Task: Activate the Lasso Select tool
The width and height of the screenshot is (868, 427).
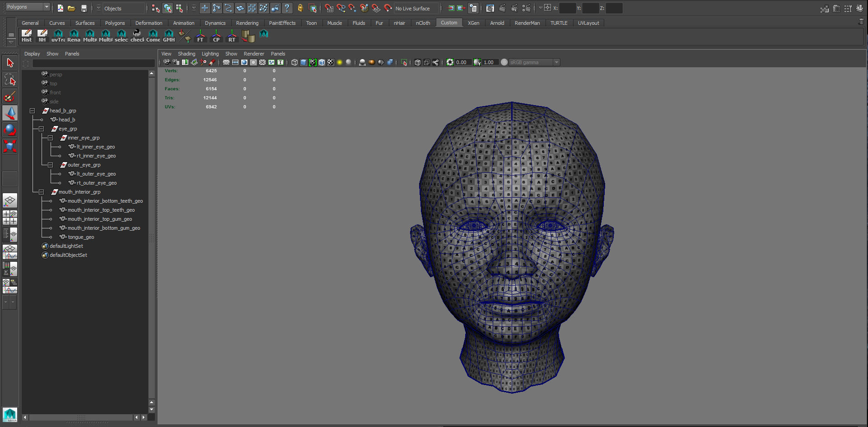Action: [x=10, y=80]
